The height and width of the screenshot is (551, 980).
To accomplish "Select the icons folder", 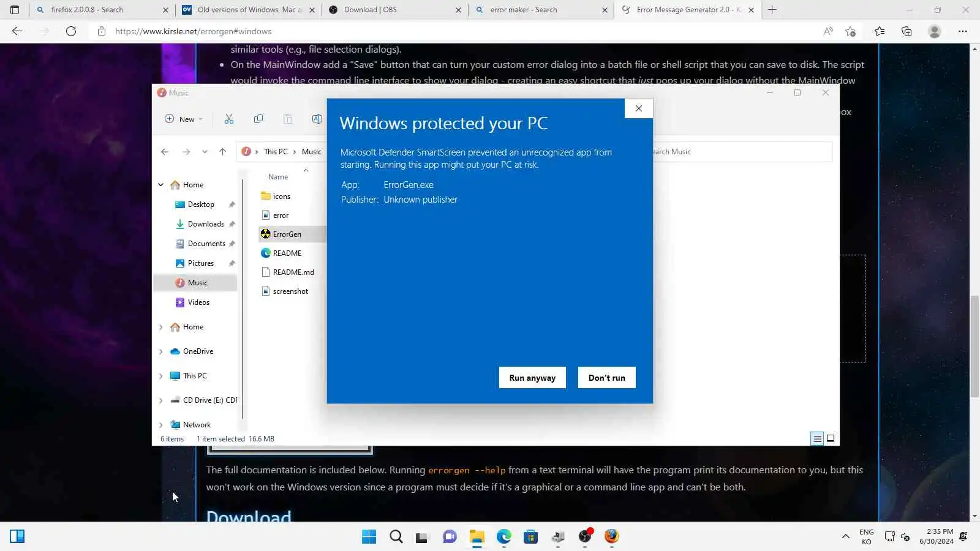I will click(x=281, y=197).
